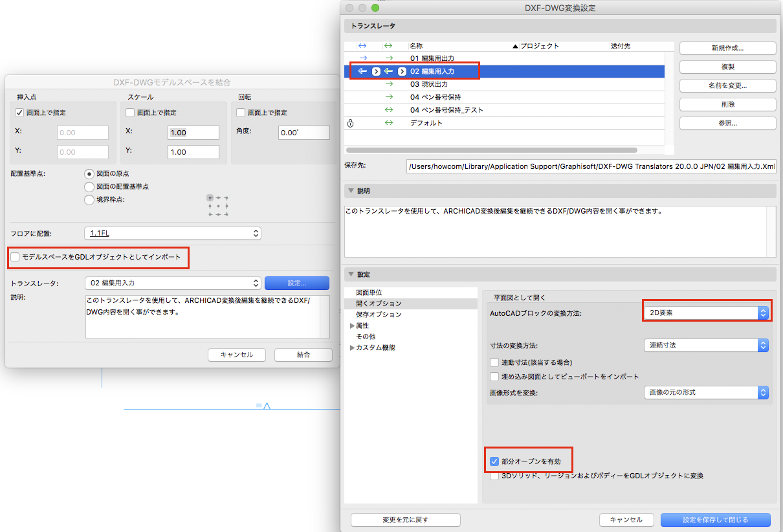Click the 角度 rotation angle input field
783x532 pixels.
tap(303, 133)
